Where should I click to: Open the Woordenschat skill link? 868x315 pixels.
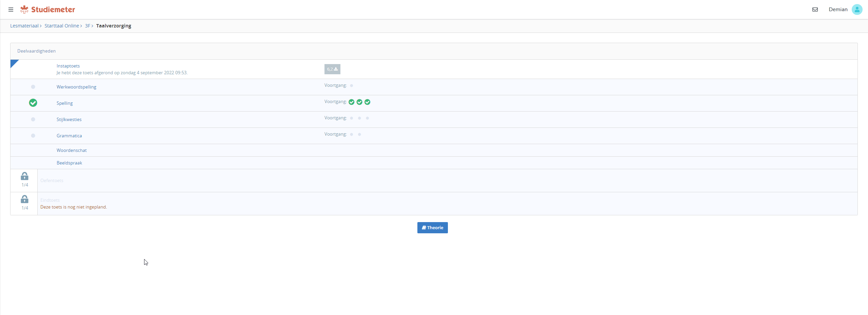point(72,150)
